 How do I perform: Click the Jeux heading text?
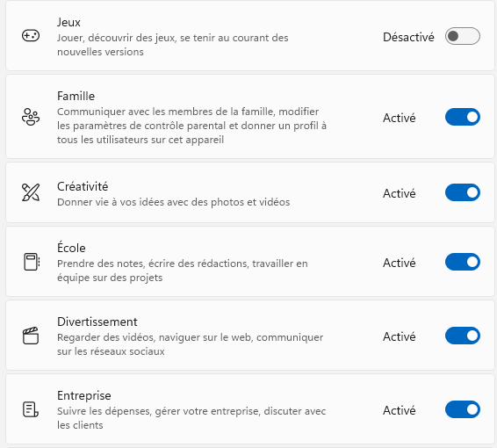click(x=68, y=23)
